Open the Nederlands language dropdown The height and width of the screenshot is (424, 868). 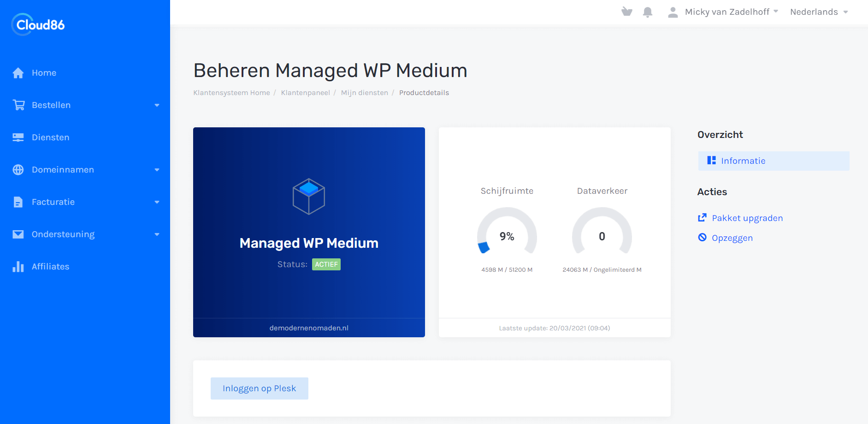click(819, 12)
